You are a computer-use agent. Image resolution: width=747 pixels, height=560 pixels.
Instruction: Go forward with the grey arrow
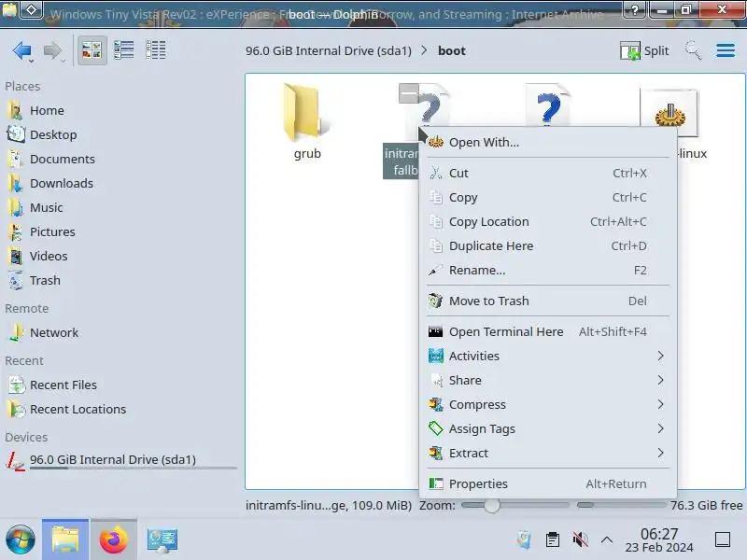point(52,50)
